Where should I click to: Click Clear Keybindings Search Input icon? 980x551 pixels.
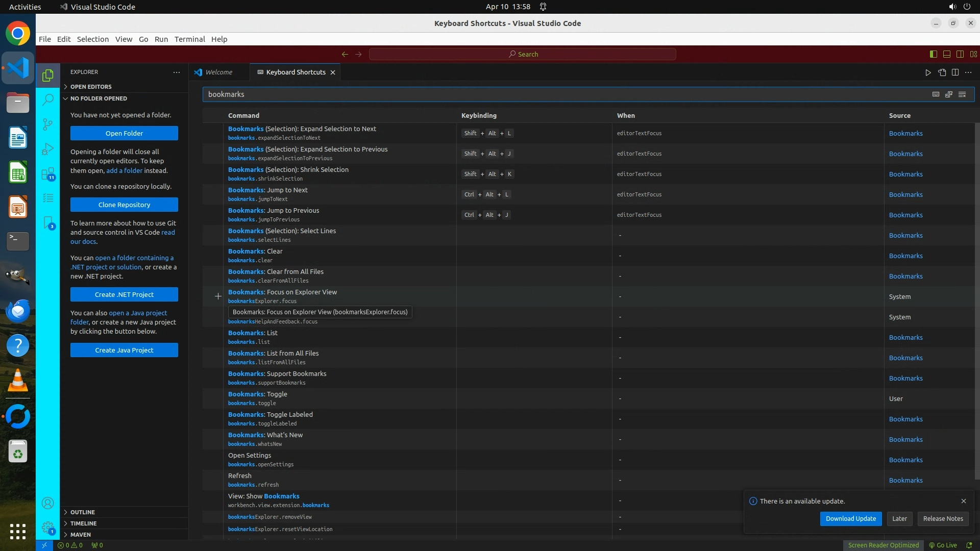coord(962,94)
